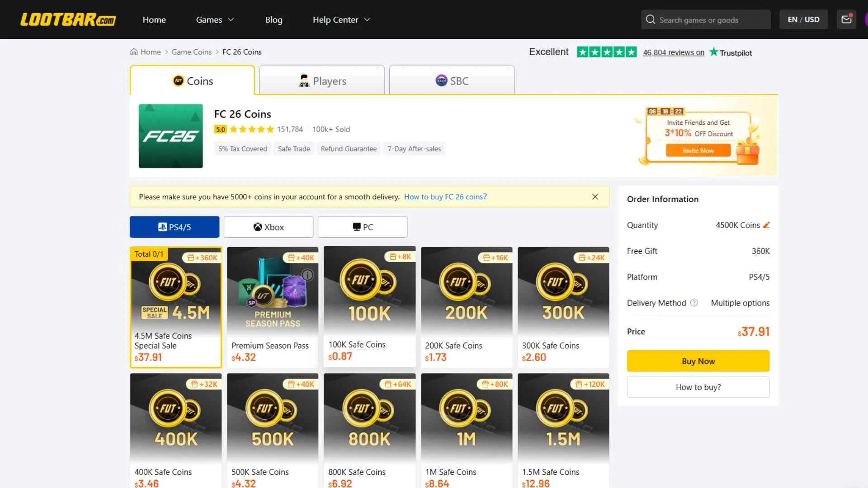Click the 5% Tax Covered tag
Image resolution: width=868 pixels, height=488 pixels.
coord(243,149)
